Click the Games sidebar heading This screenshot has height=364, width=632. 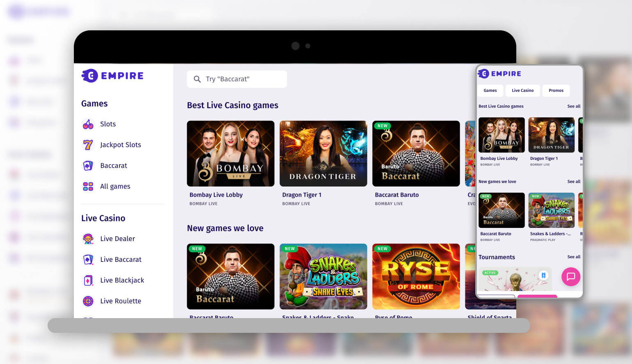tap(94, 104)
